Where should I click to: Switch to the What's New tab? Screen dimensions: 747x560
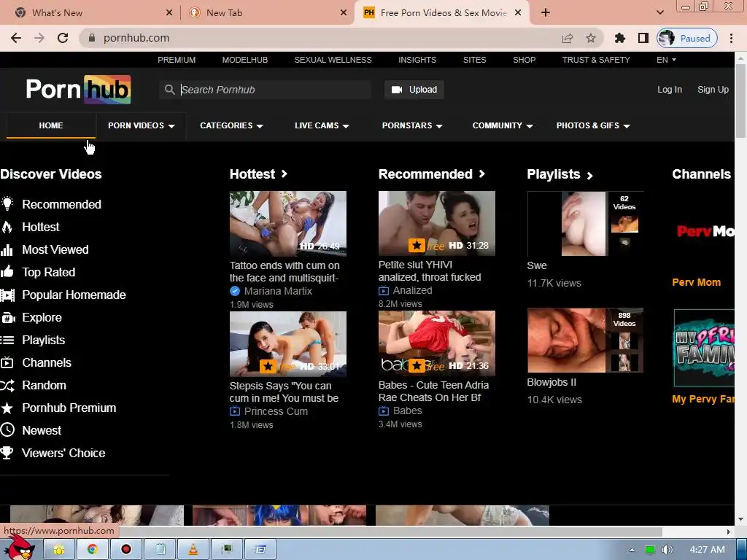pyautogui.click(x=93, y=13)
